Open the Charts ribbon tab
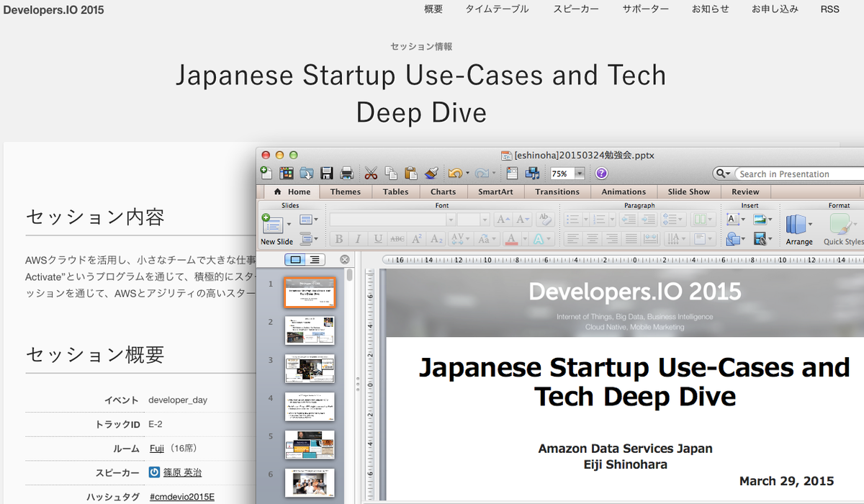The height and width of the screenshot is (504, 864). (x=443, y=192)
